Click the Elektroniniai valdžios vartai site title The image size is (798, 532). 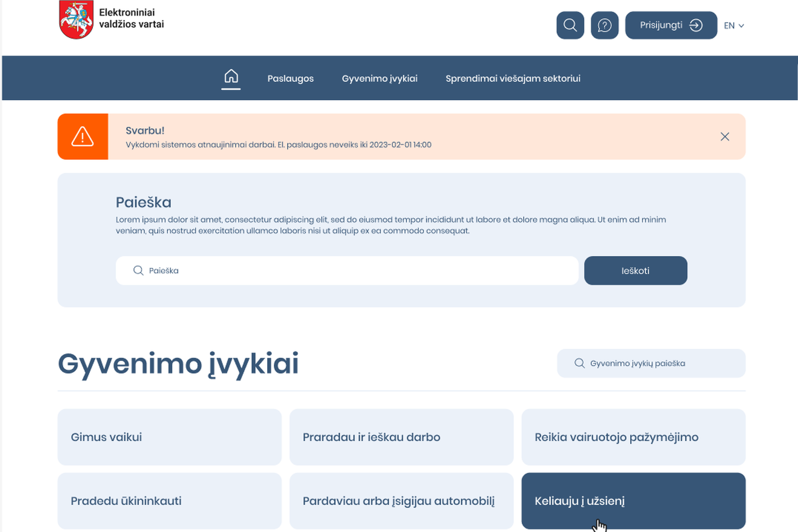131,18
